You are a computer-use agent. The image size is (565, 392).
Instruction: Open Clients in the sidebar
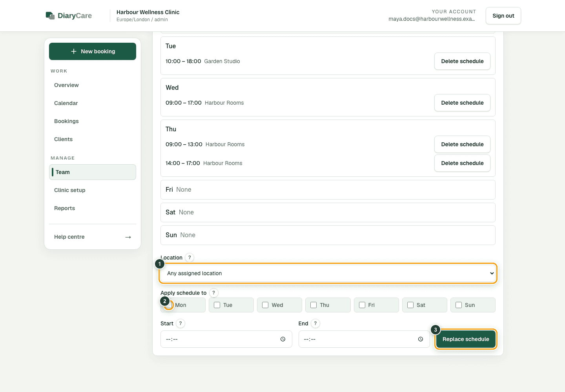[x=93, y=139]
